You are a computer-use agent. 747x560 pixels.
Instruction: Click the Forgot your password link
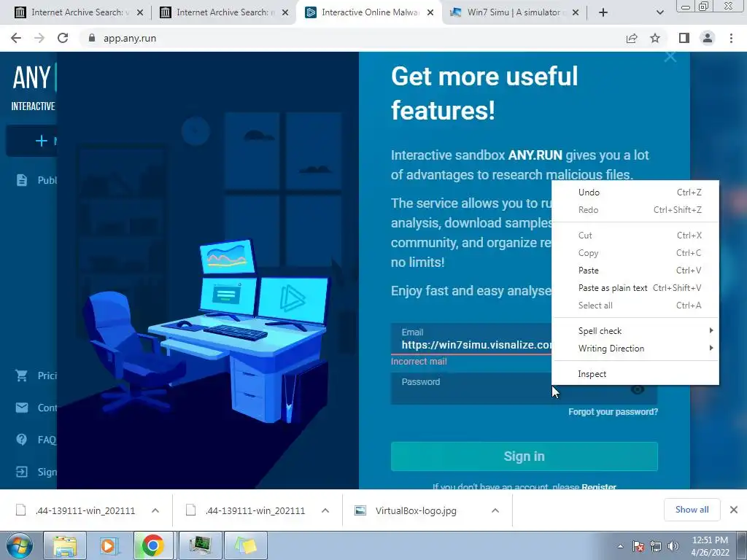613,412
